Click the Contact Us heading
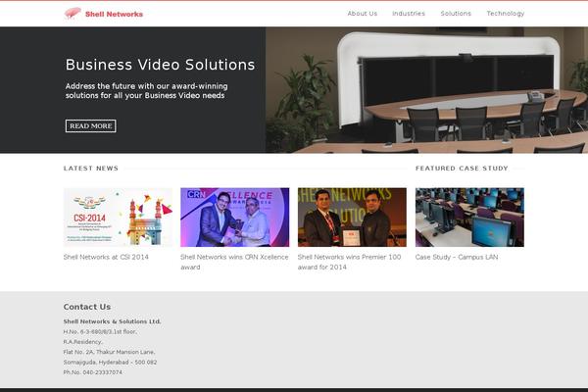 [87, 307]
